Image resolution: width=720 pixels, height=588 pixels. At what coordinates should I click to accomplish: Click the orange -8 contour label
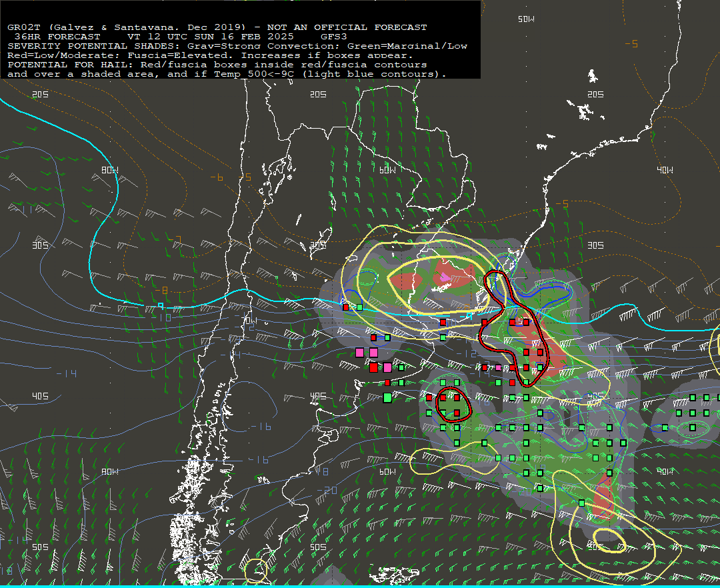coord(161,291)
